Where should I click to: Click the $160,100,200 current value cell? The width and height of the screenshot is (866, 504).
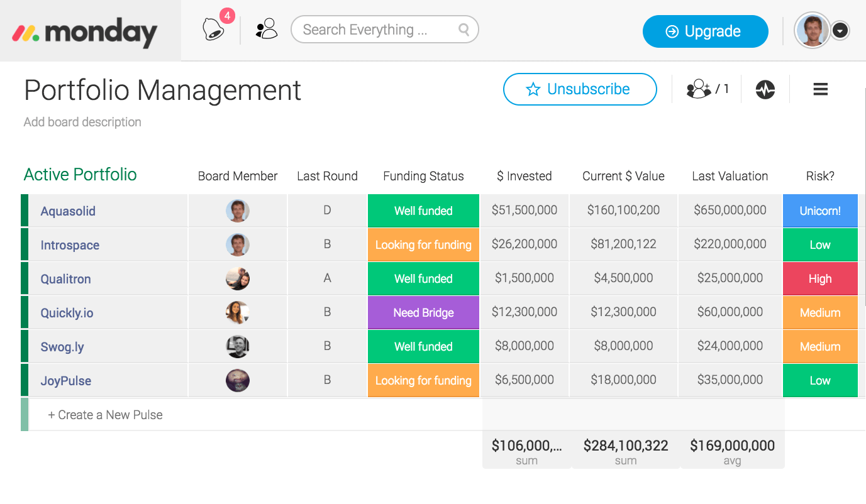click(623, 211)
